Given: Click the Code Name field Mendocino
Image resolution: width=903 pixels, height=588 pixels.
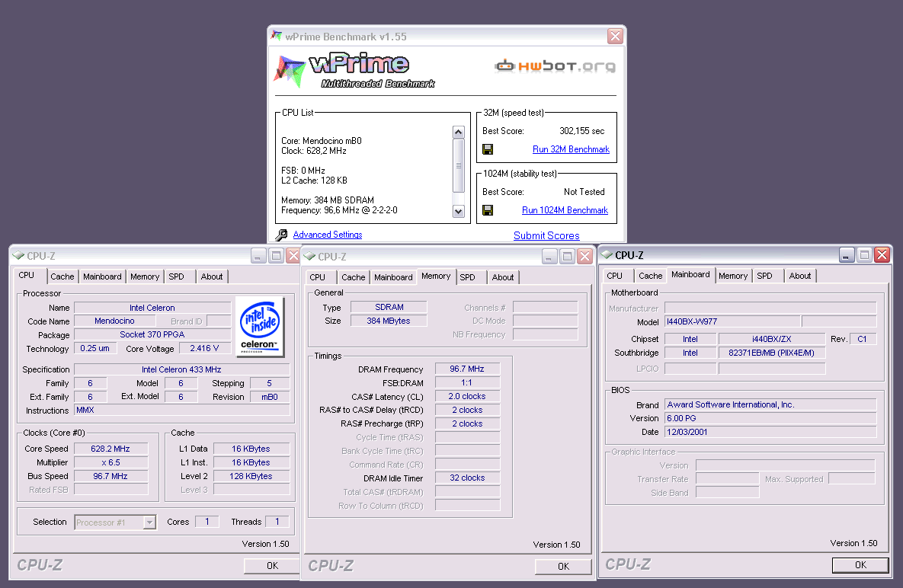Looking at the screenshot, I should 114,321.
